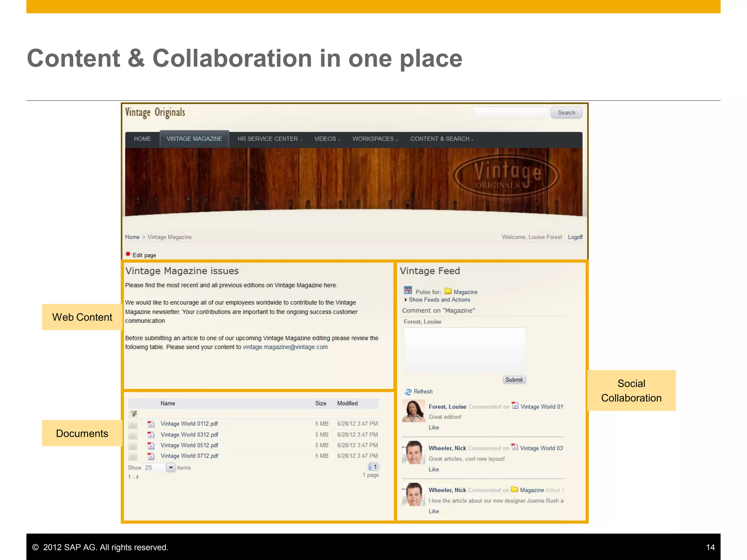747x560 pixels.
Task: Click the Magazine folder icon near Pulse
Action: tap(448, 291)
